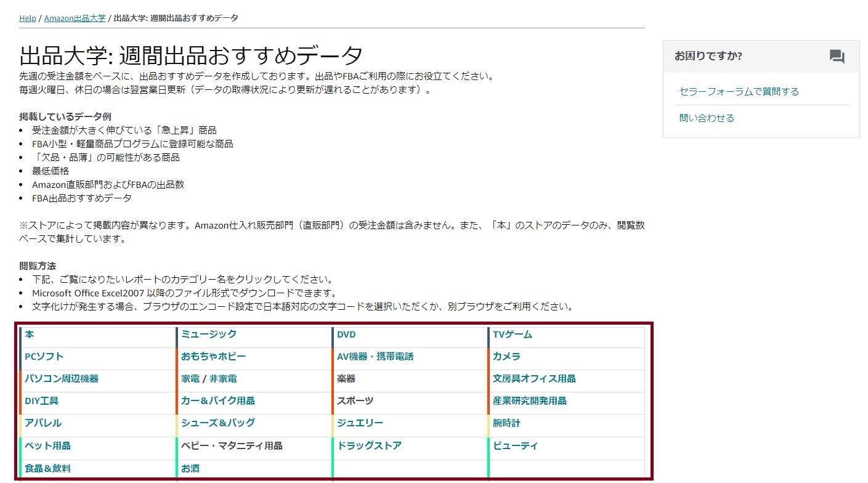868x483 pixels.
Task: Open the 腕時計 category report
Action: [506, 423]
